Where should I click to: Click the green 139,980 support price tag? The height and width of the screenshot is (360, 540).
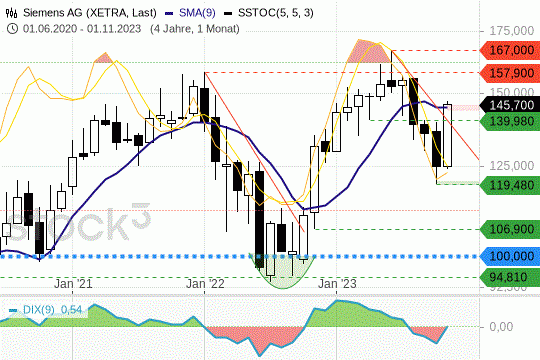[510, 121]
